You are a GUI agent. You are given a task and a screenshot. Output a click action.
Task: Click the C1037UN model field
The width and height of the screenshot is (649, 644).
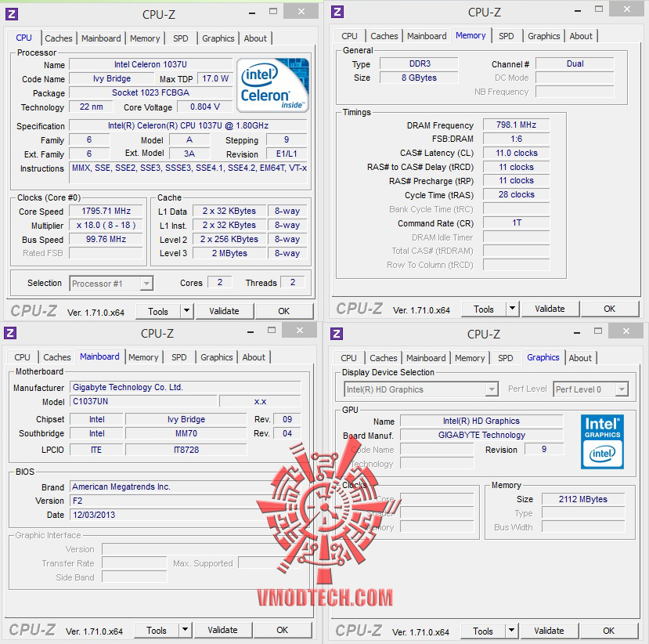(143, 401)
